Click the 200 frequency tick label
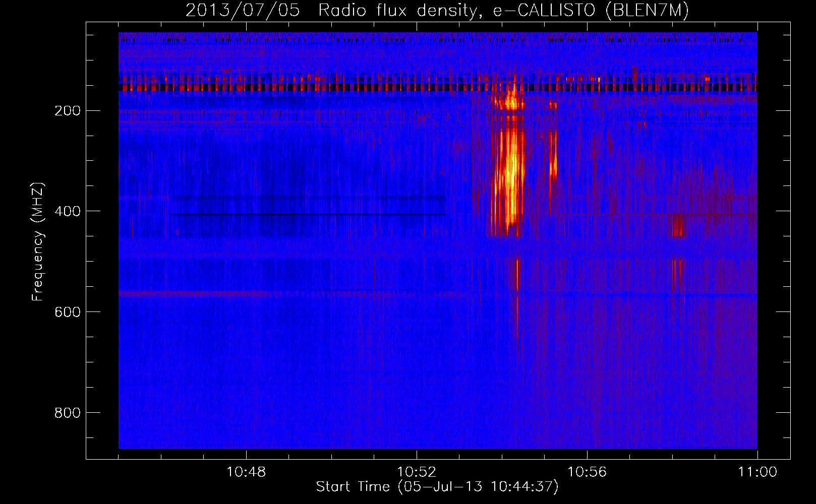 [x=67, y=110]
